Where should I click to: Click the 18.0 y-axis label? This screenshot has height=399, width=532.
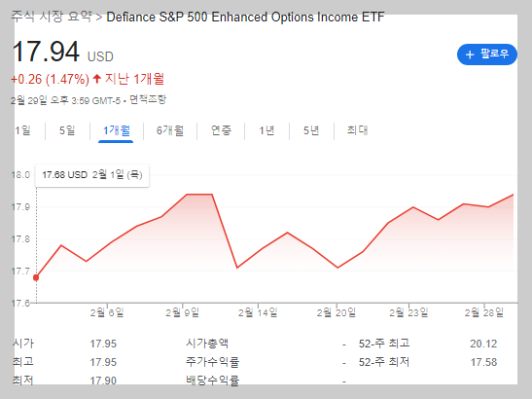(20, 175)
